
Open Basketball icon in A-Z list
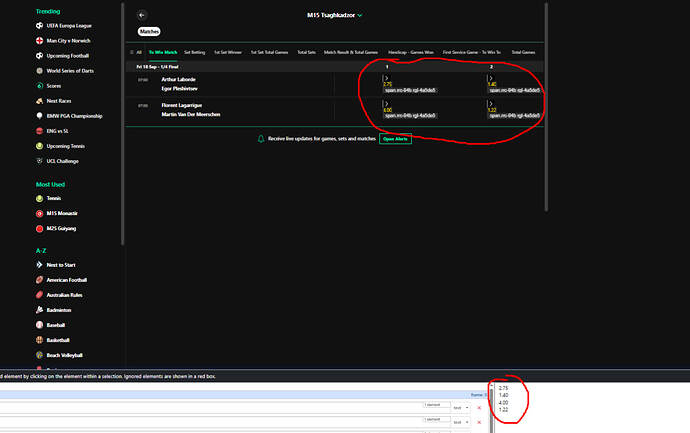pos(39,340)
